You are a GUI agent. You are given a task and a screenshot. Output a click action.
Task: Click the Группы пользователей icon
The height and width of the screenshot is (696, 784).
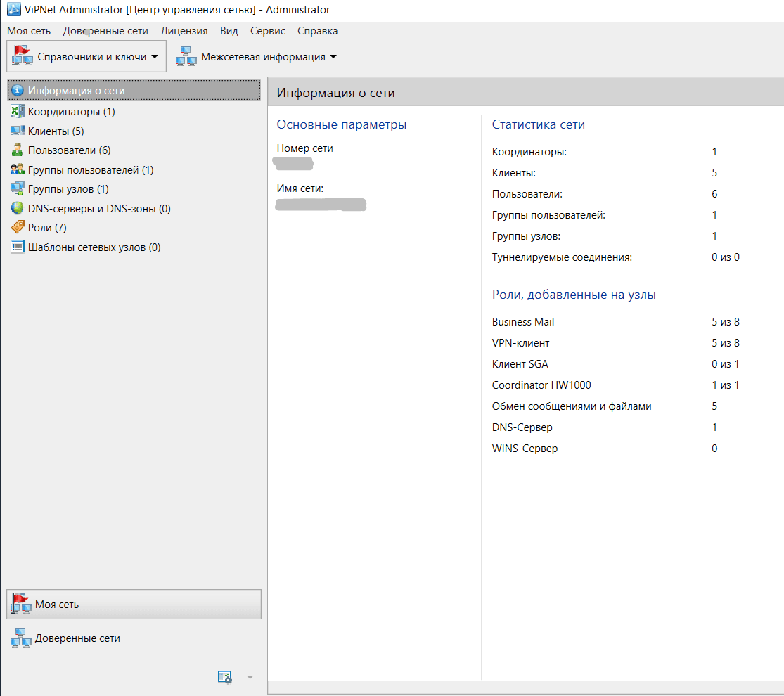18,169
